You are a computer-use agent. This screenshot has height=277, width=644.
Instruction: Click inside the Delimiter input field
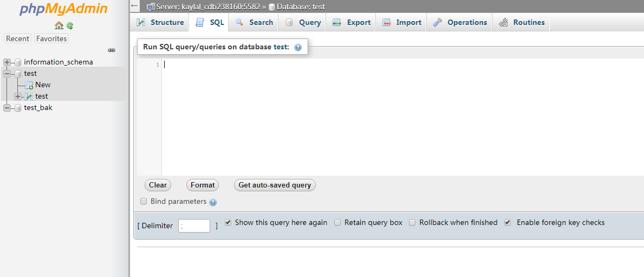point(194,226)
